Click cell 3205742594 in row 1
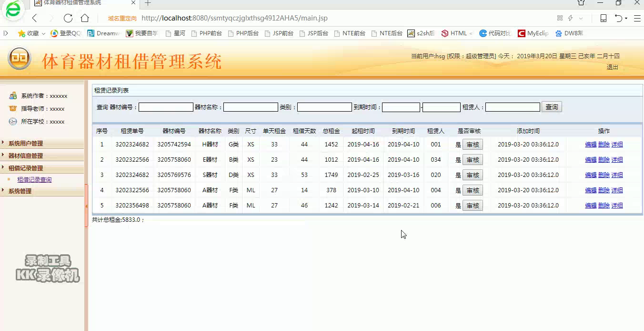The height and width of the screenshot is (331, 644). pos(174,145)
